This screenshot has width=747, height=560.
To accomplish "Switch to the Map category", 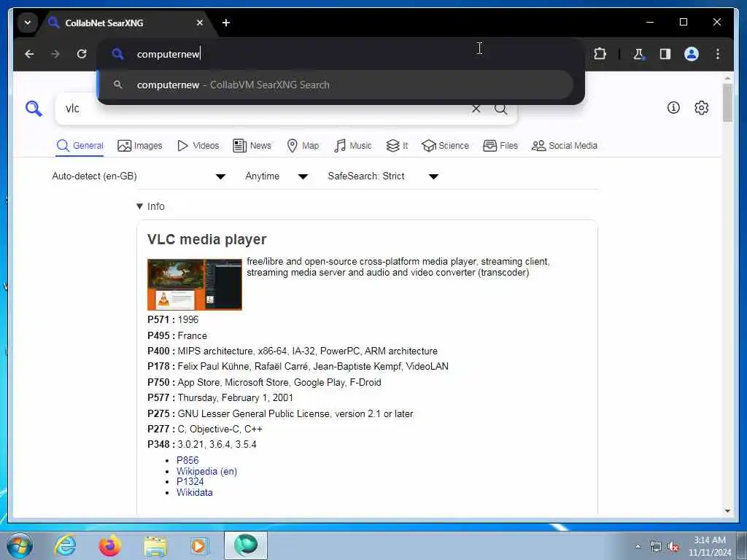I will coord(303,146).
